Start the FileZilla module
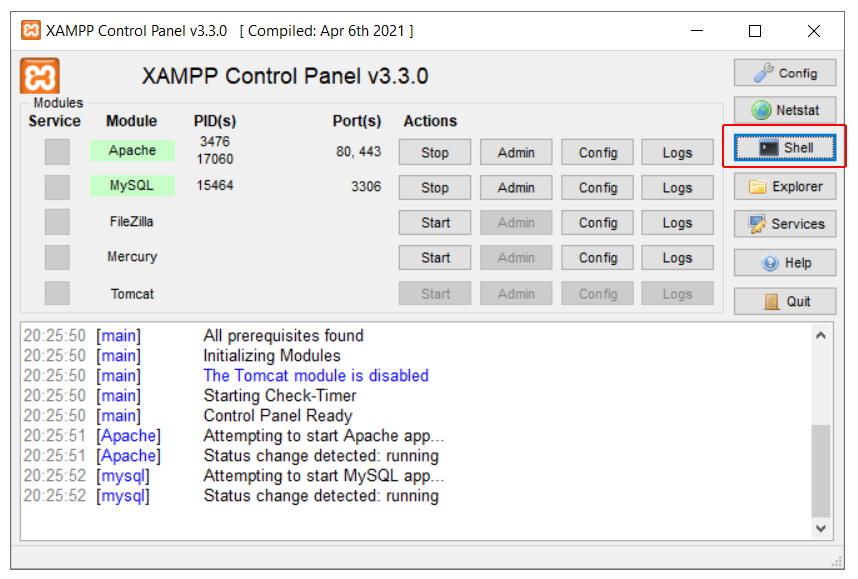 434,223
